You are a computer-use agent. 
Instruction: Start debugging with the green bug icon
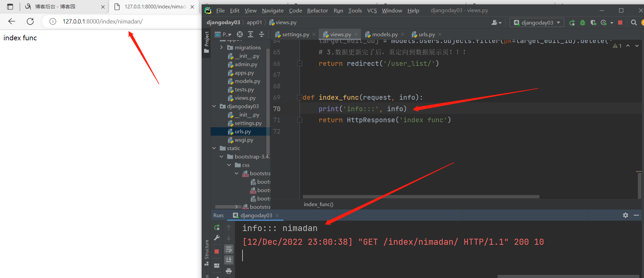point(583,22)
